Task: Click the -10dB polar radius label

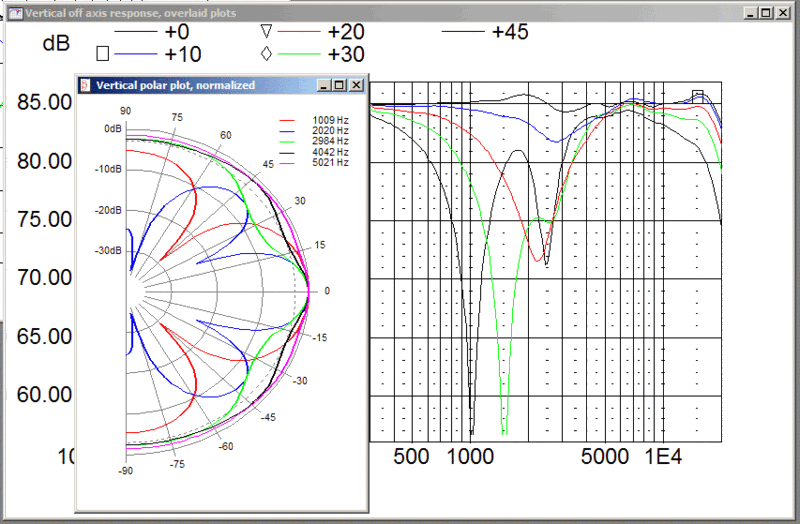Action: click(108, 169)
